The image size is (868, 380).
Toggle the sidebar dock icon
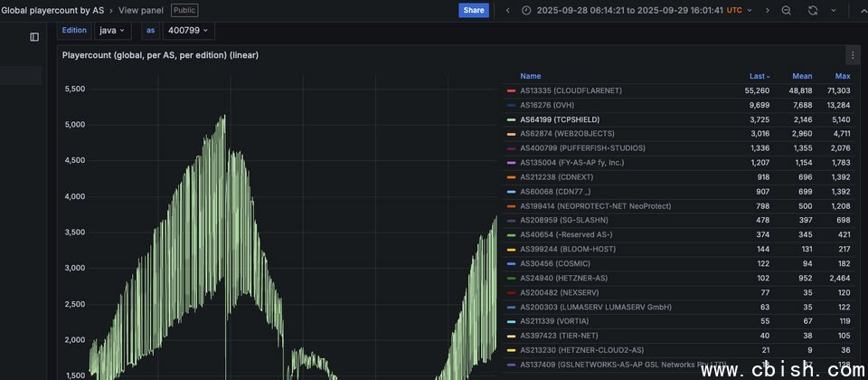tap(34, 37)
